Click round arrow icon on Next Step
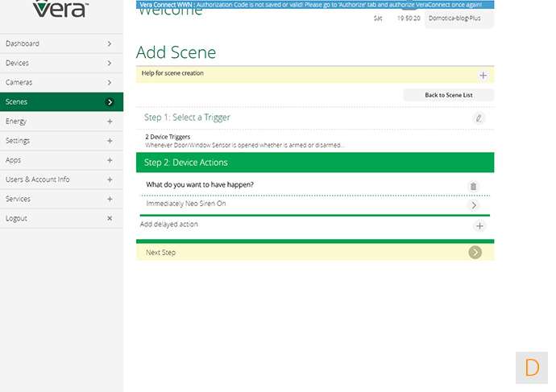Screen dimensions: 556x392 click(475, 253)
